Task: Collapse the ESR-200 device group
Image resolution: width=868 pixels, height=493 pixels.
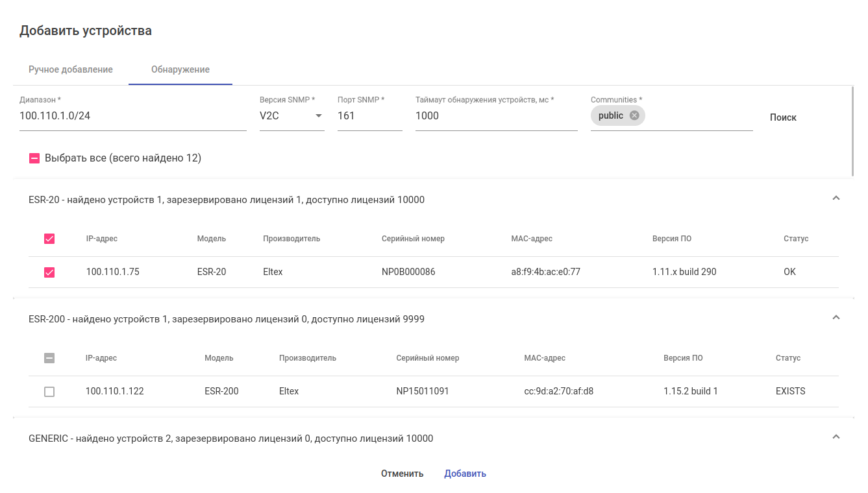Action: click(x=836, y=318)
